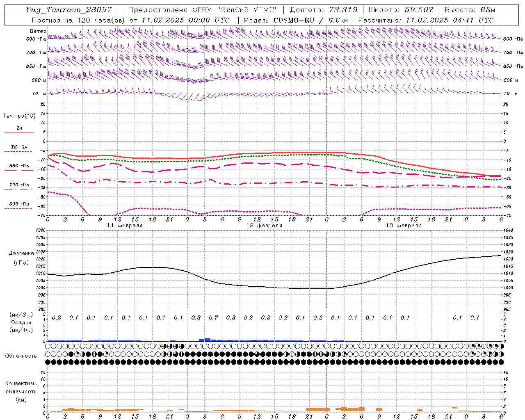Click the (гПа) unit label under Давление
Screen dimensions: 525x420
click(21, 262)
